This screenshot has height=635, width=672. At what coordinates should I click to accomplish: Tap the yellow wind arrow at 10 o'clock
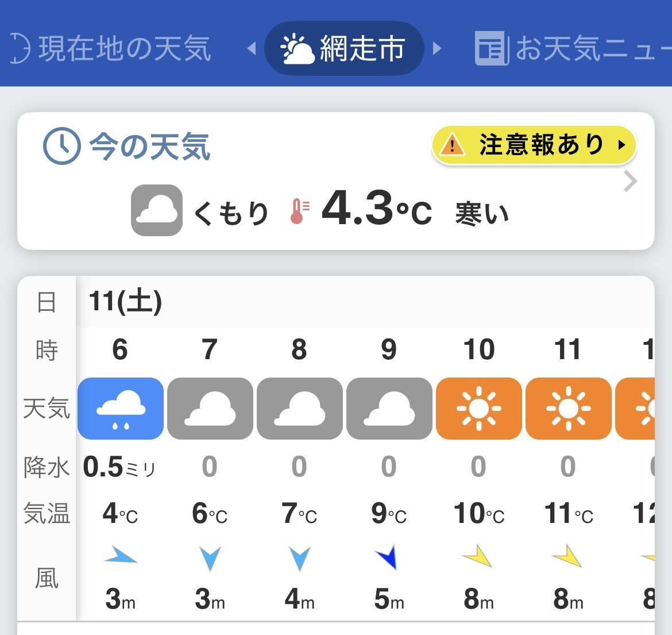478,556
